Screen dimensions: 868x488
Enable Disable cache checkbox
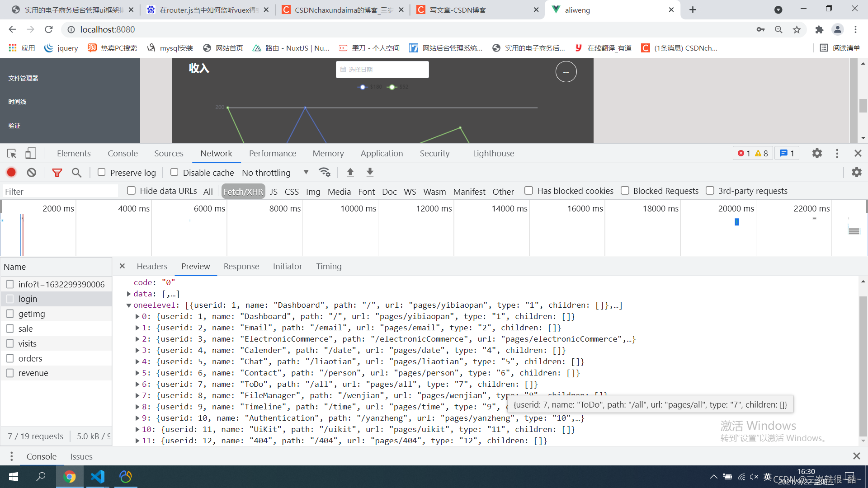pos(175,172)
